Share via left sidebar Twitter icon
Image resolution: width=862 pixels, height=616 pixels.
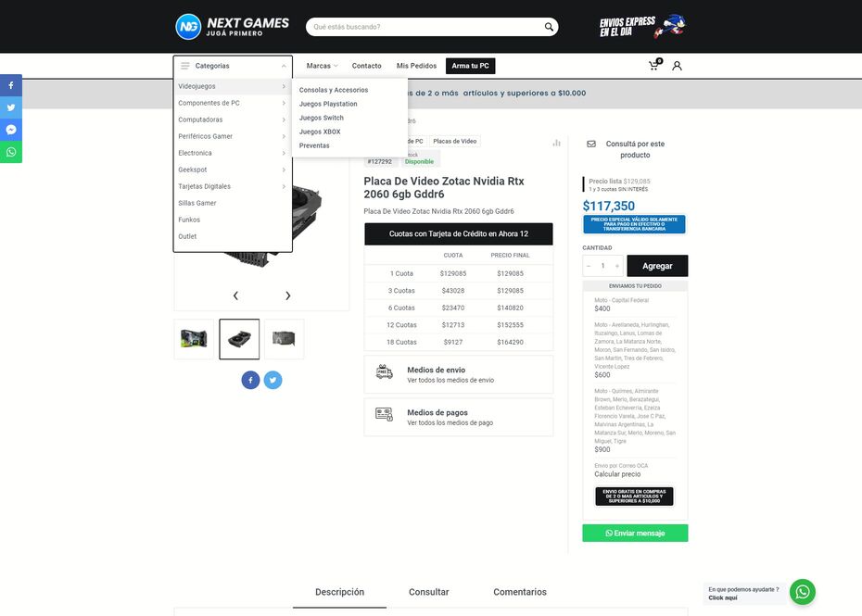pos(11,107)
